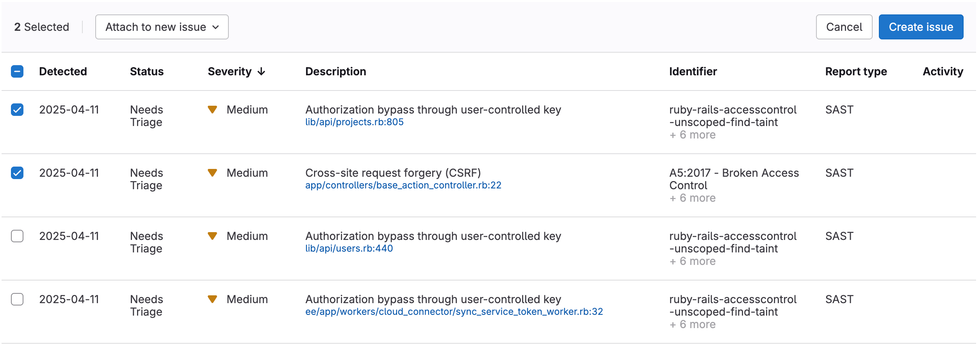Click the Medium severity icon on the users.rb row
980x348 pixels.
coord(213,236)
